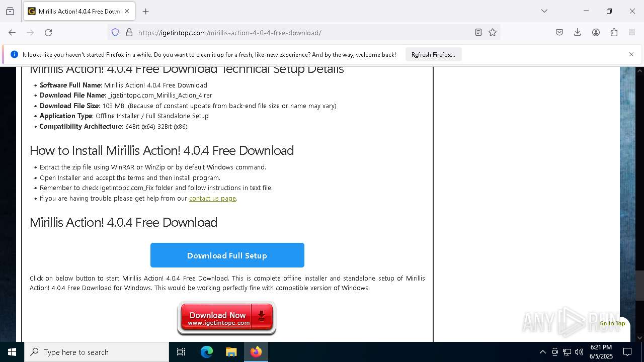Toggle reader view for this page
This screenshot has width=644, height=362.
478,32
